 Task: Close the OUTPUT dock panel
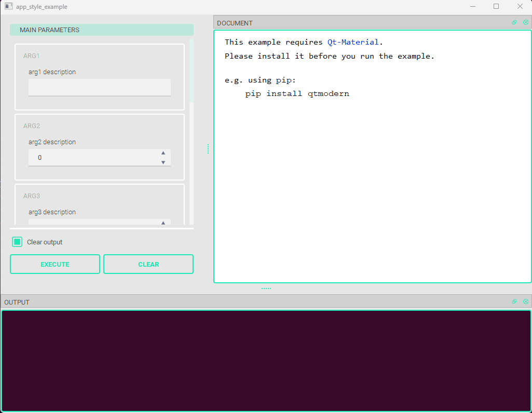526,301
